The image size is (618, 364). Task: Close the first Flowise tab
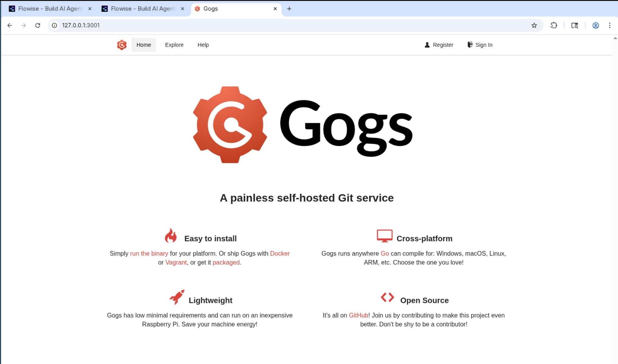coord(90,9)
